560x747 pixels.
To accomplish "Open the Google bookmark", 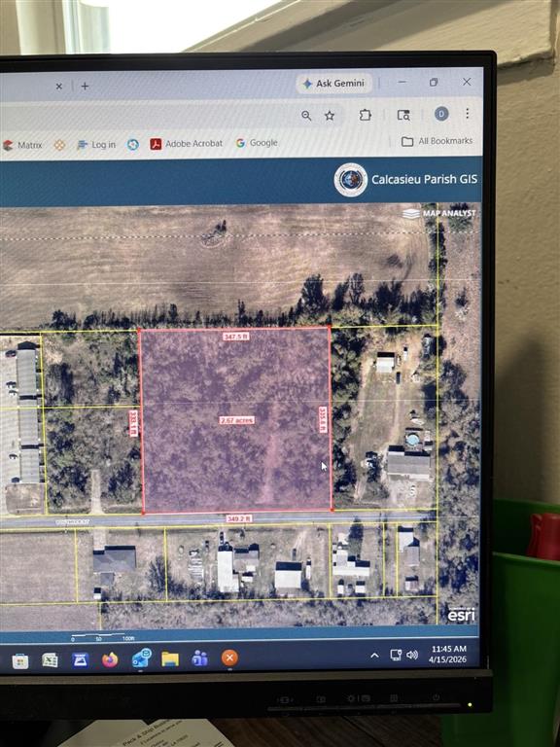I will pyautogui.click(x=257, y=143).
